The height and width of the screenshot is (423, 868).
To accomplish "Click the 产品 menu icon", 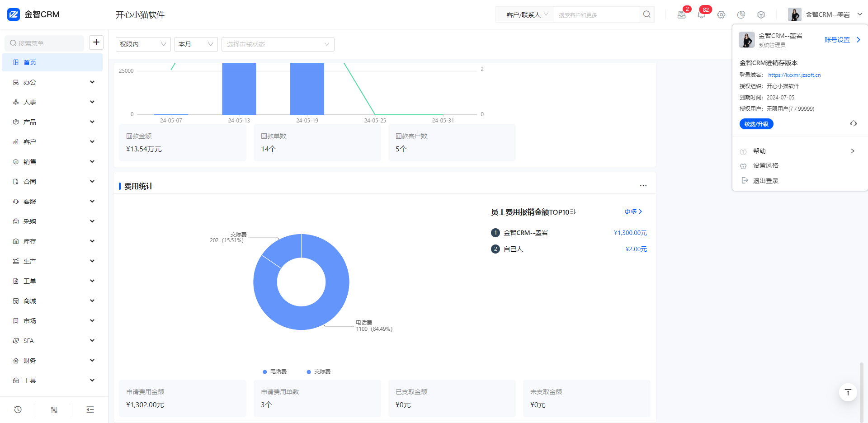I will point(16,122).
